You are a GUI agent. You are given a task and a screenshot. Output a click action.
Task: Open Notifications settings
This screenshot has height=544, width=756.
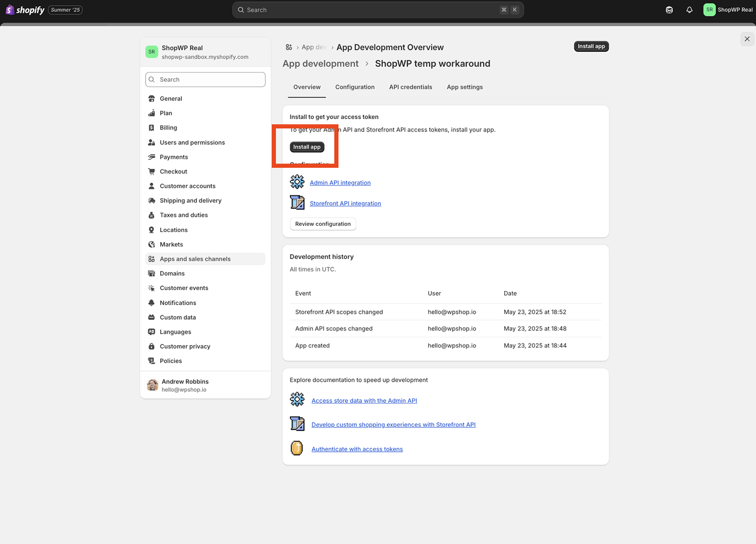pos(206,303)
